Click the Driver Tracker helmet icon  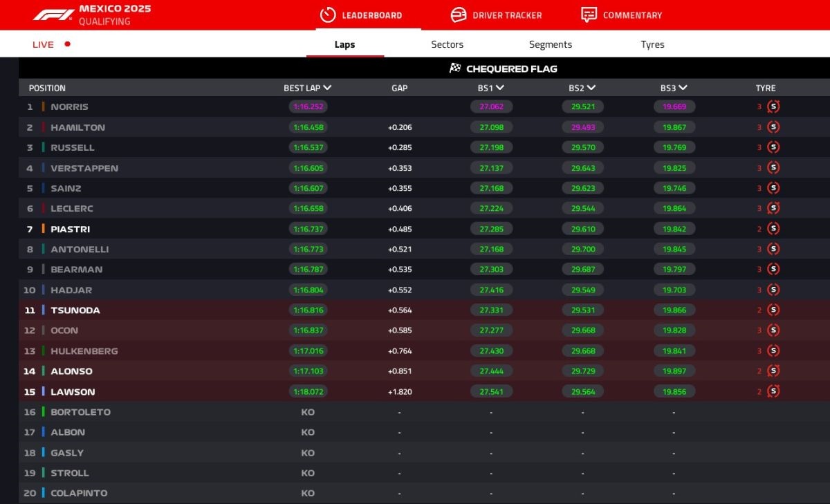(458, 15)
